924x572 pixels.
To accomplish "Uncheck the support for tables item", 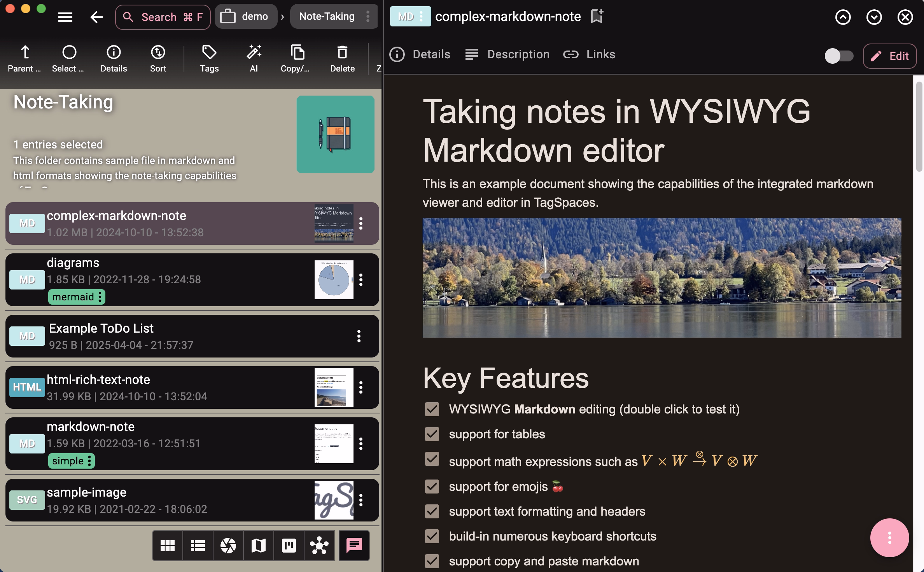I will 432,434.
